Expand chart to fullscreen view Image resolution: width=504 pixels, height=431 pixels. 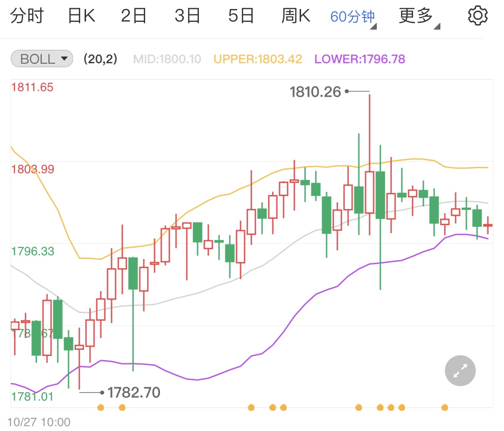pyautogui.click(x=460, y=370)
